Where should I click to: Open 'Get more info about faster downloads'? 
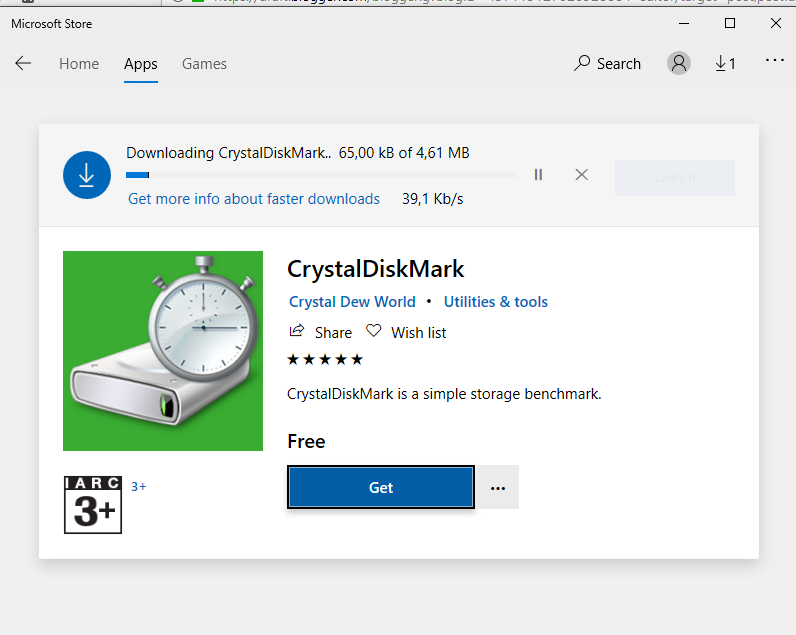254,198
